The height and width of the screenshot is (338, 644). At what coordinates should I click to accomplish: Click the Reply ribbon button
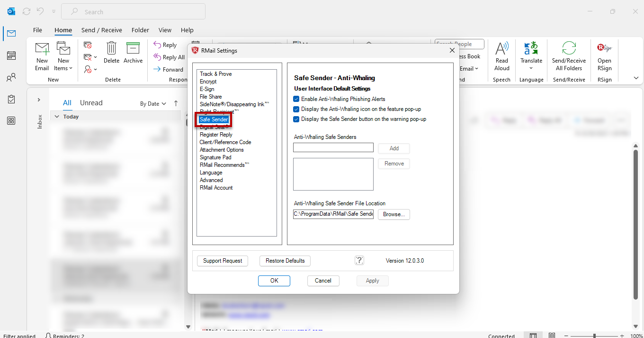pos(165,45)
